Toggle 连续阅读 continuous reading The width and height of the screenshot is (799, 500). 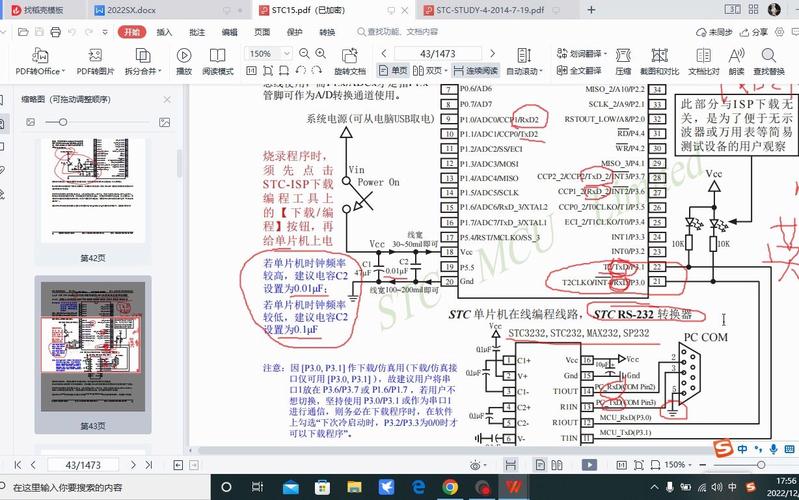coord(475,70)
